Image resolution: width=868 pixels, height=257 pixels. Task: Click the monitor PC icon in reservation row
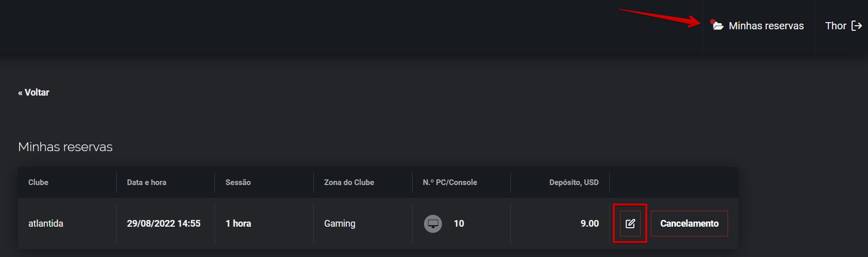(433, 224)
